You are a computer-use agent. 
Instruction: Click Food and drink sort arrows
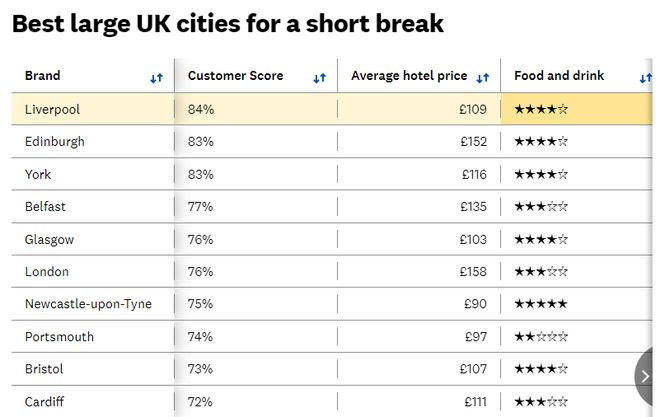645,78
